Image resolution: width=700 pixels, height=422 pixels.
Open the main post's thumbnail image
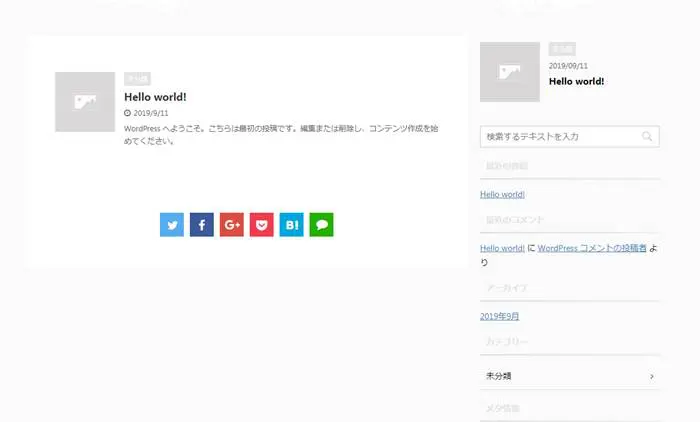coord(85,102)
